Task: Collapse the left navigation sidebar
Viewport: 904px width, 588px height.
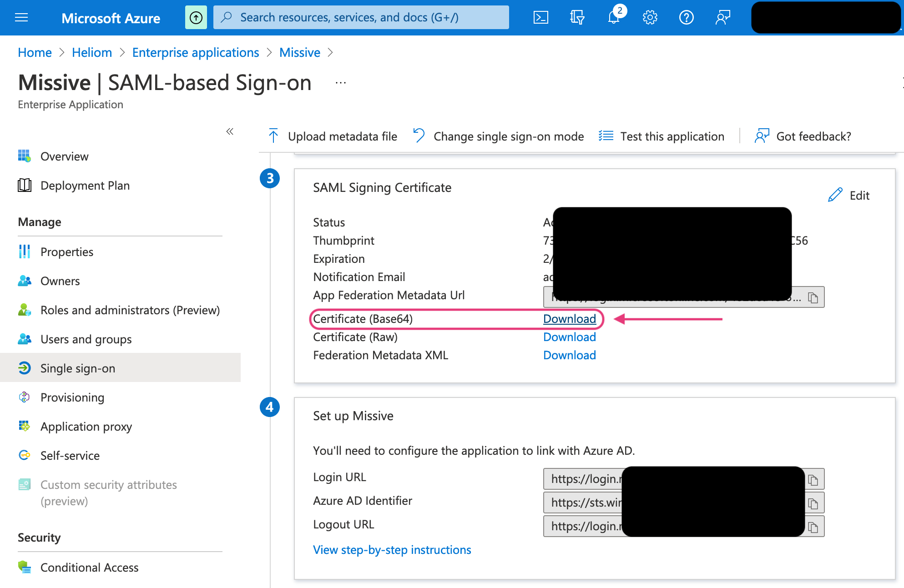Action: pyautogui.click(x=230, y=131)
